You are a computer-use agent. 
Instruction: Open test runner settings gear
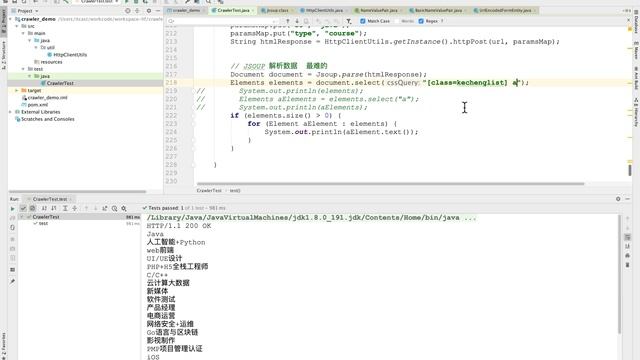(x=124, y=209)
